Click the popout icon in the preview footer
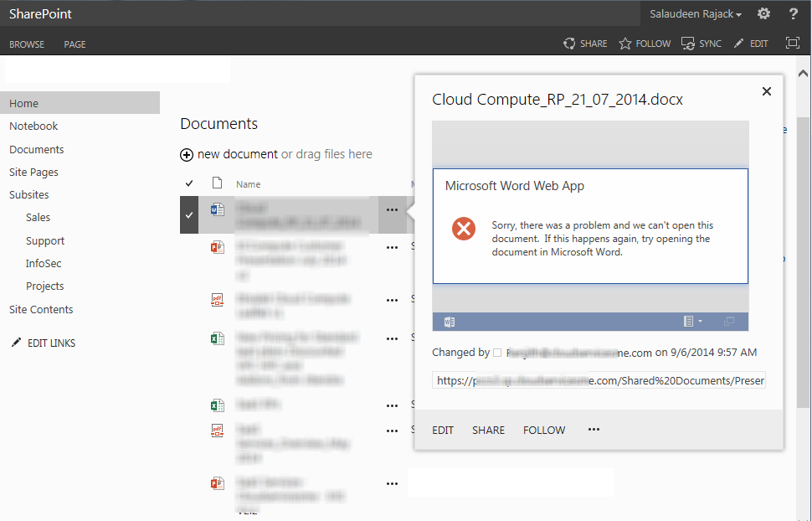The width and height of the screenshot is (812, 521). [728, 322]
